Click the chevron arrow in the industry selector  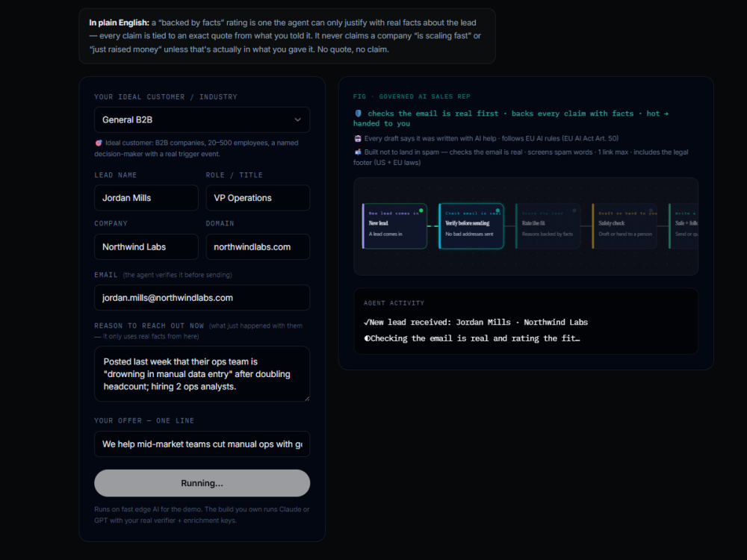click(x=298, y=119)
